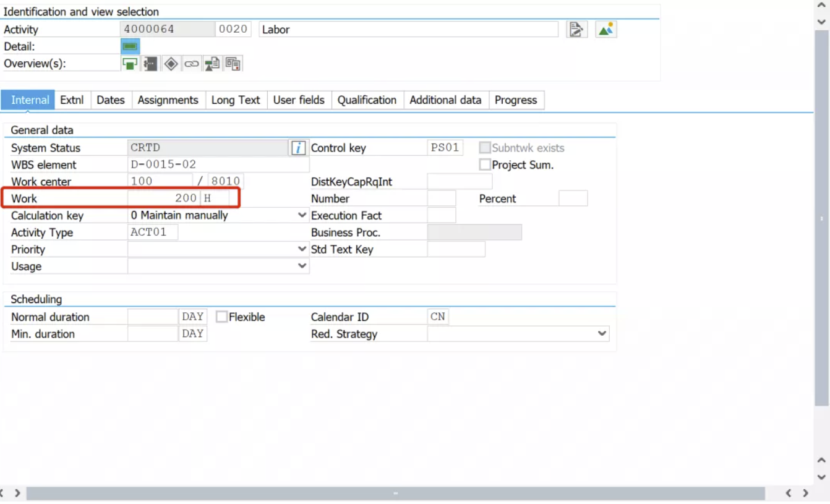
Task: Open the chain-link relationships overview icon
Action: [x=192, y=64]
